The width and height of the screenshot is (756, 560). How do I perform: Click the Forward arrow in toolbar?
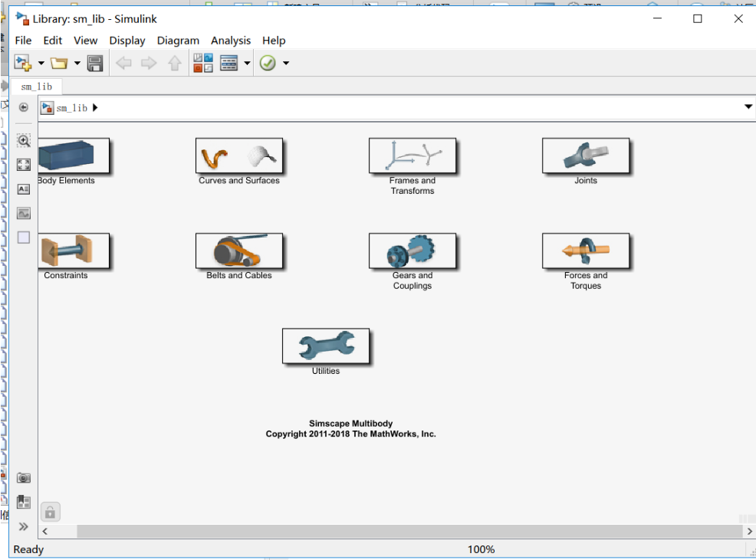pyautogui.click(x=149, y=63)
